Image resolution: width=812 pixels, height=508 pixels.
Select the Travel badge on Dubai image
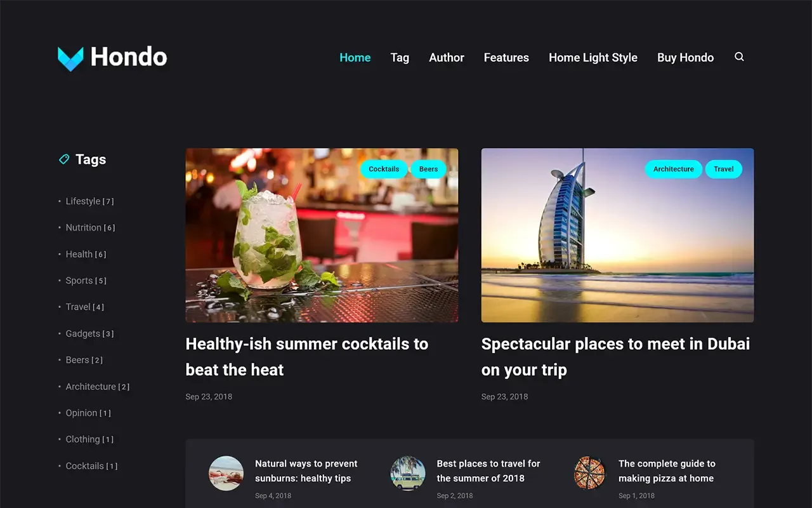coord(724,169)
